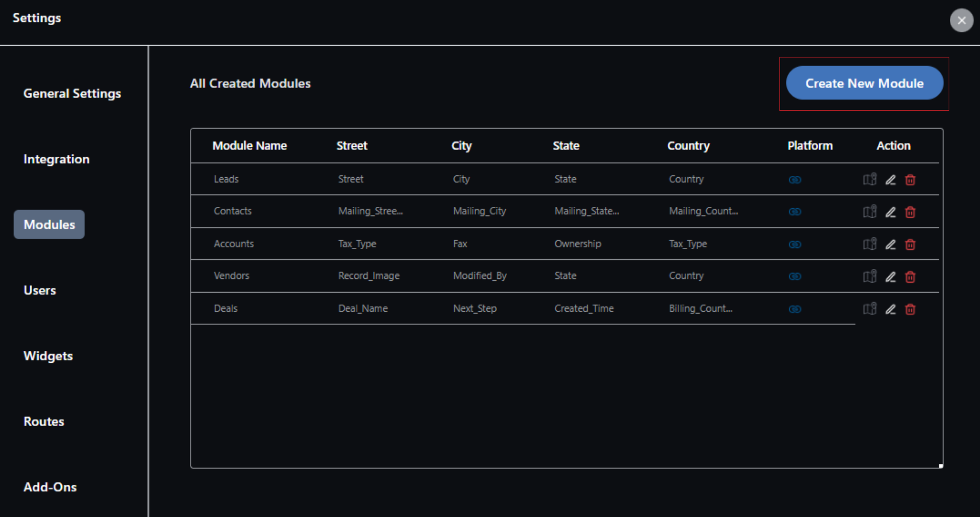Edit the Leads module entry
Image resolution: width=980 pixels, height=517 pixels.
click(x=890, y=180)
